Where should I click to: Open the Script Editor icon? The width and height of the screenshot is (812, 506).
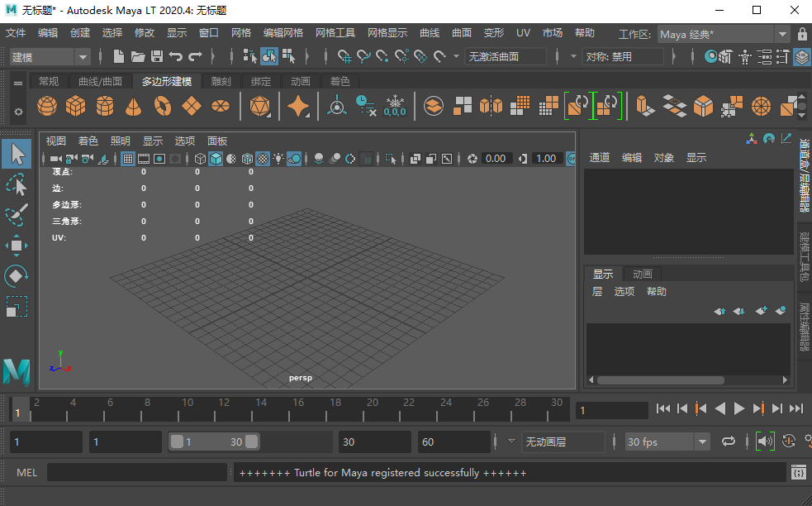[x=799, y=473]
